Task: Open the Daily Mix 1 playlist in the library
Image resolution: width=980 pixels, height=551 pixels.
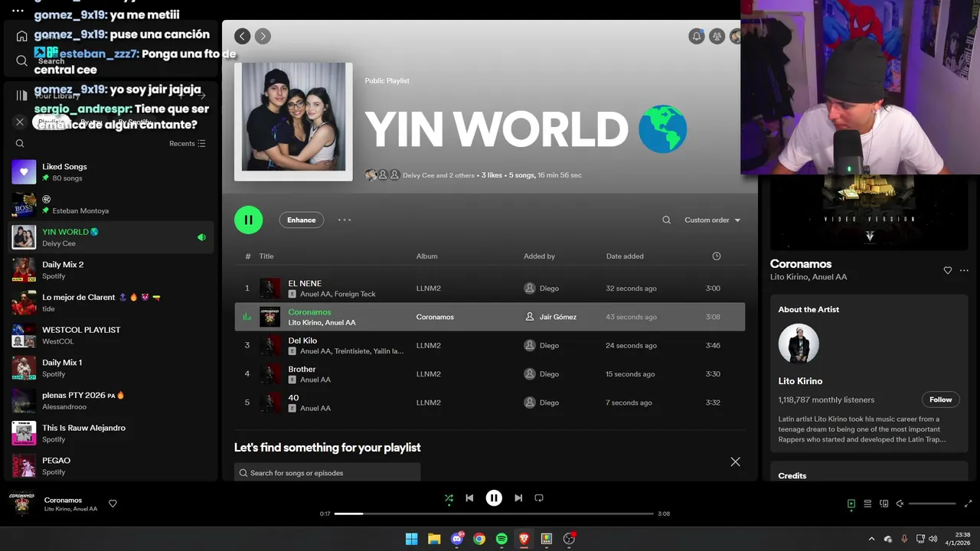Action: [x=111, y=368]
